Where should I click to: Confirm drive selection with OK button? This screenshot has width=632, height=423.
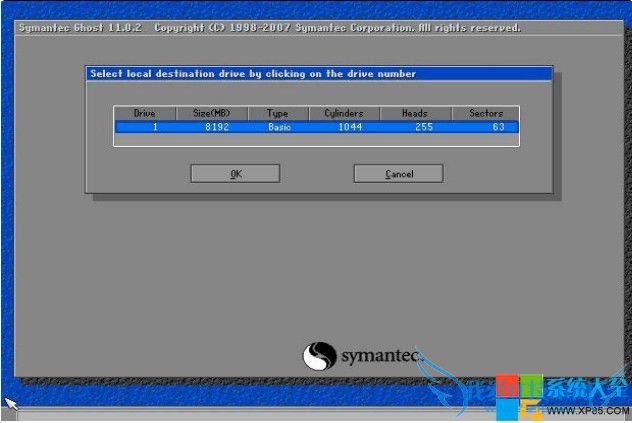pyautogui.click(x=235, y=173)
